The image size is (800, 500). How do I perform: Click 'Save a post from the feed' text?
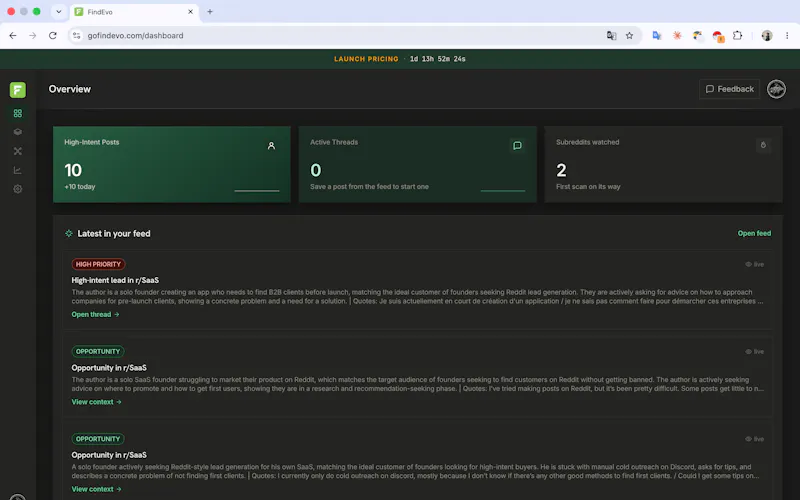point(369,187)
